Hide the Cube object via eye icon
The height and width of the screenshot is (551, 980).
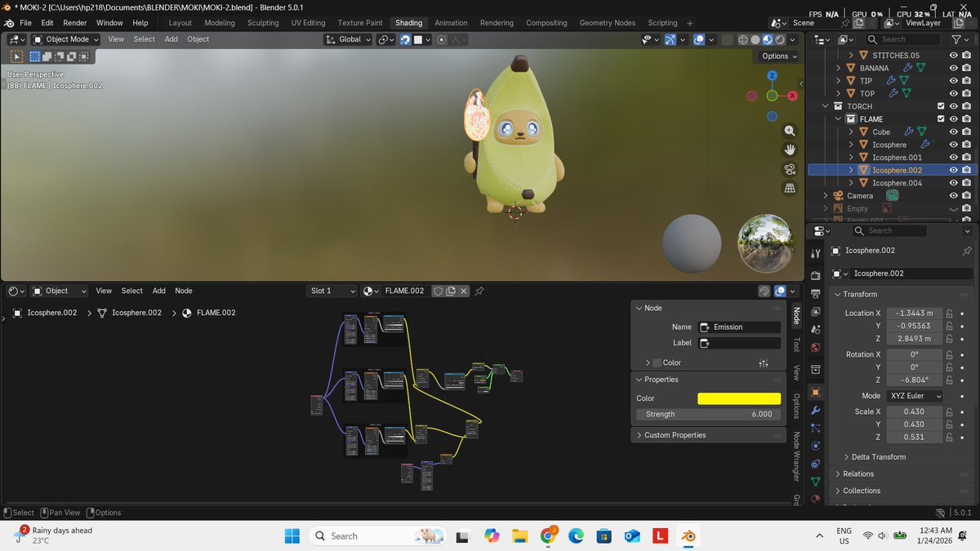953,131
